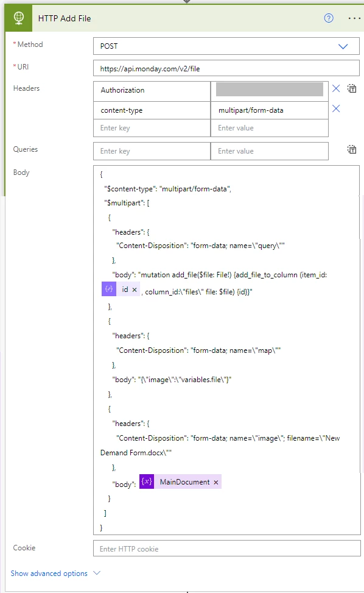
Task: Click the empty Headers Enter key field
Action: (x=152, y=128)
